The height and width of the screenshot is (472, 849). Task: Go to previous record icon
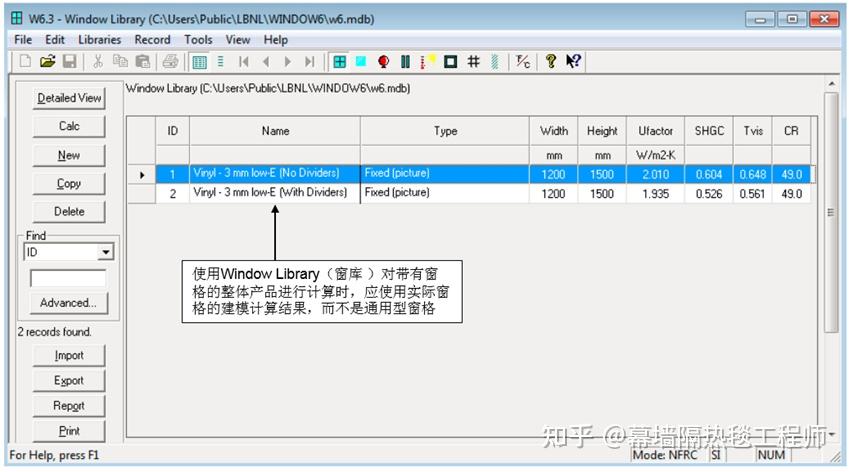click(x=266, y=61)
